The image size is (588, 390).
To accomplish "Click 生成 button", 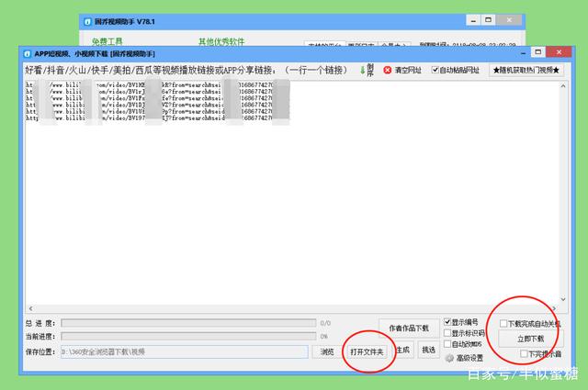I will pos(403,350).
